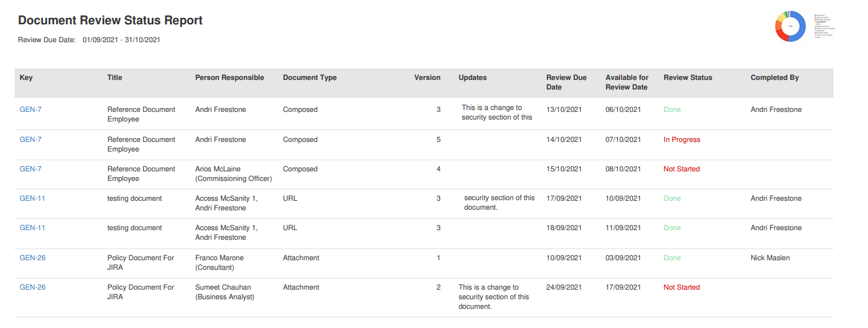Open the GEN-11 link due 18/09/2021
The image size is (868, 328).
(x=33, y=228)
